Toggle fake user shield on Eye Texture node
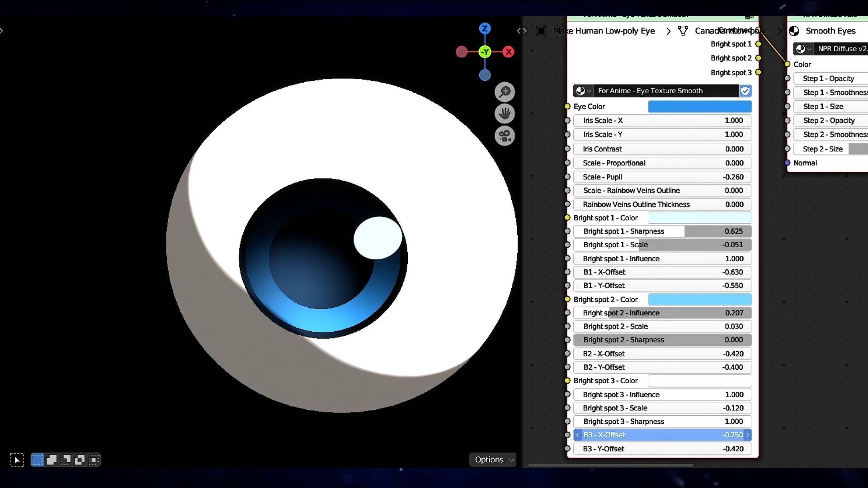Screen dimensions: 868x488 pos(745,91)
